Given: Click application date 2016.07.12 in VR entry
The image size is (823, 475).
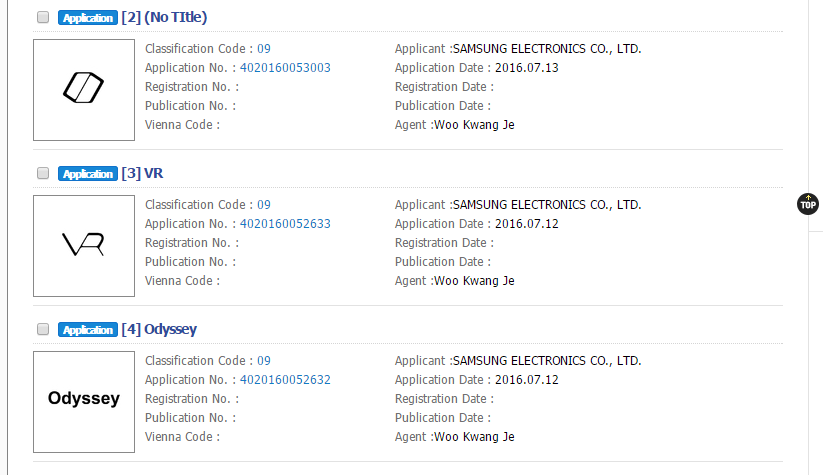Looking at the screenshot, I should click(x=526, y=224).
